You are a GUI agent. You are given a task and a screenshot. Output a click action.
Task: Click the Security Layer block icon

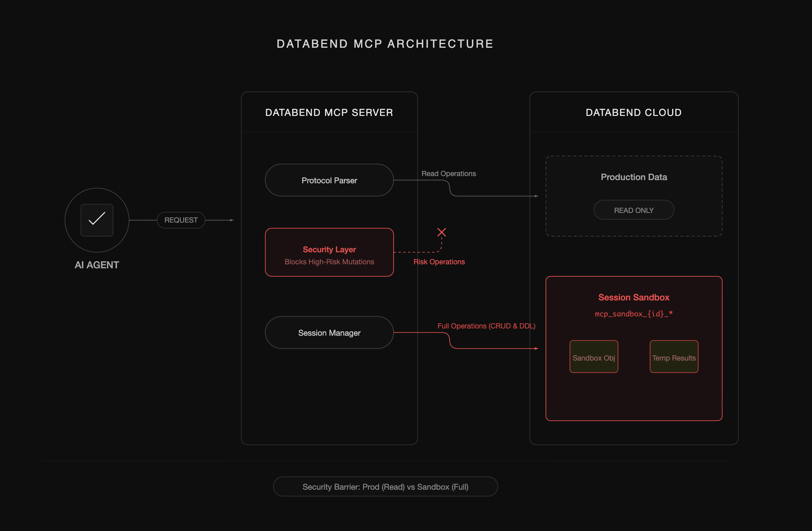(329, 252)
